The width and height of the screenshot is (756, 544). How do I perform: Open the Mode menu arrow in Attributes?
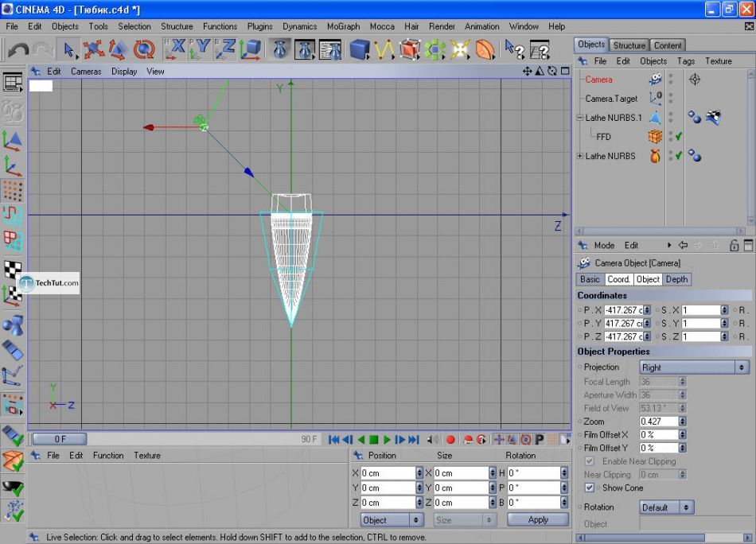(x=668, y=245)
